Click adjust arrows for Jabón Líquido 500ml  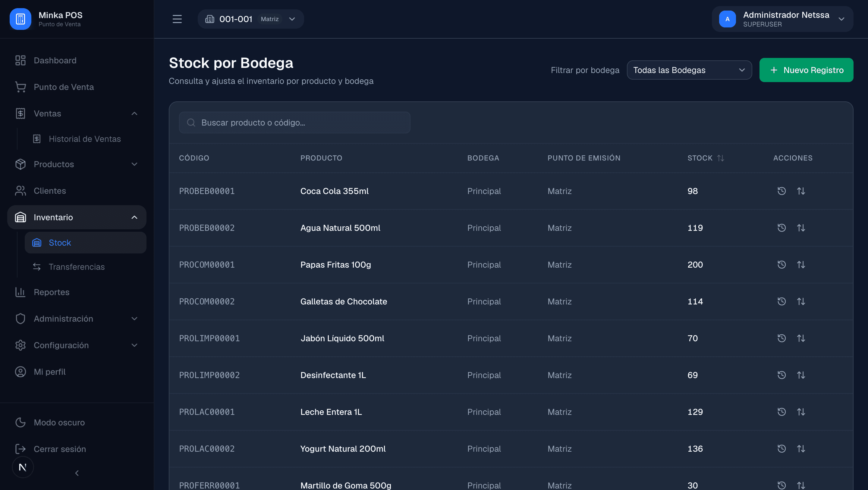point(801,338)
